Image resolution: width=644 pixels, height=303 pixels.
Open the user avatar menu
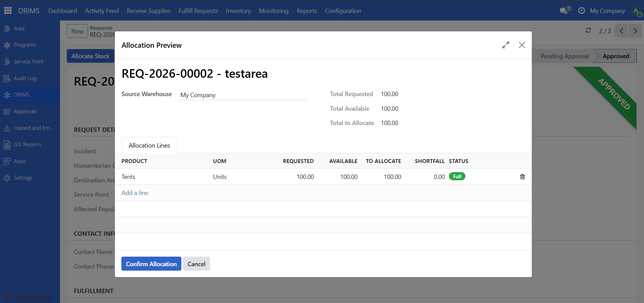tap(636, 11)
